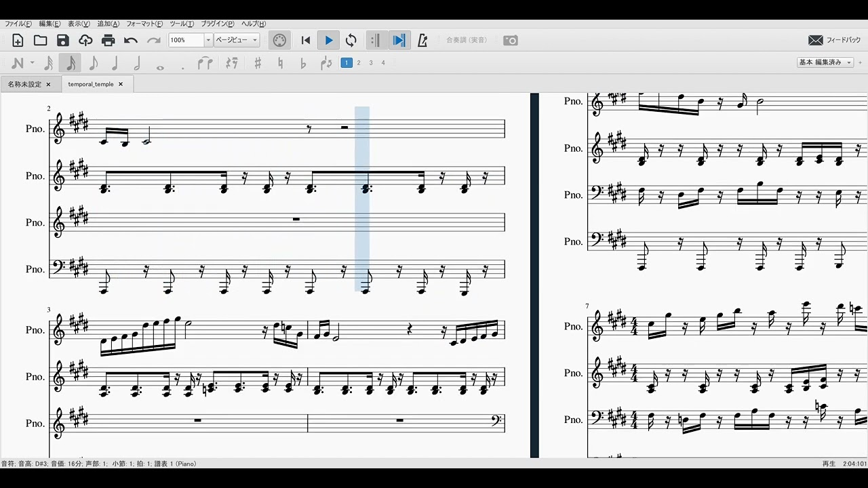Select voice 2
868x488 pixels.
point(359,63)
